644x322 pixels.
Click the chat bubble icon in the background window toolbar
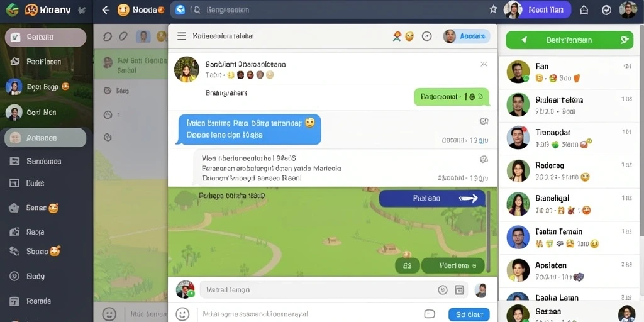point(108,36)
